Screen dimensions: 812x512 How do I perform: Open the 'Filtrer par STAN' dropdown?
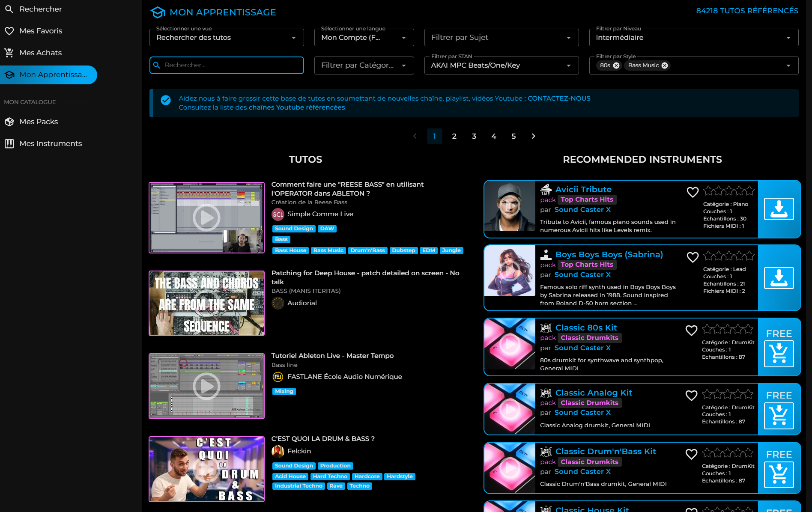[x=502, y=65]
